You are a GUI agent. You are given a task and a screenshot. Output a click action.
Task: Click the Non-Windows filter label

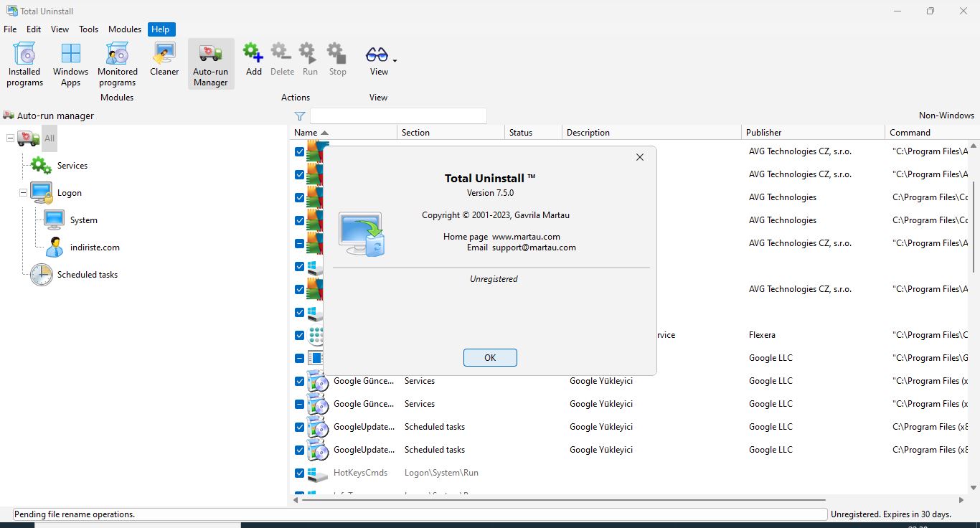tap(946, 115)
